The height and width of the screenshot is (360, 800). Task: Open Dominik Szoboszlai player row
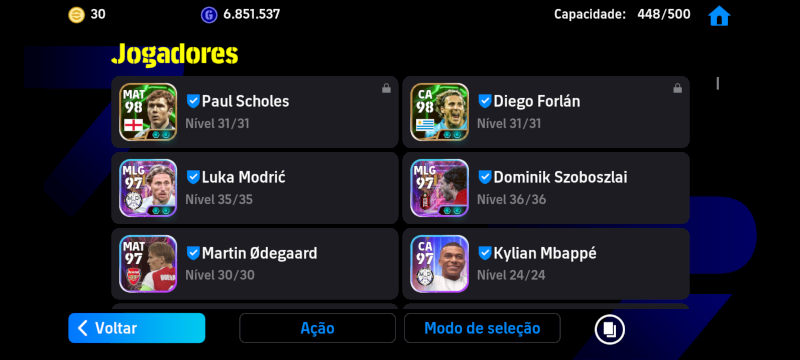pos(546,188)
